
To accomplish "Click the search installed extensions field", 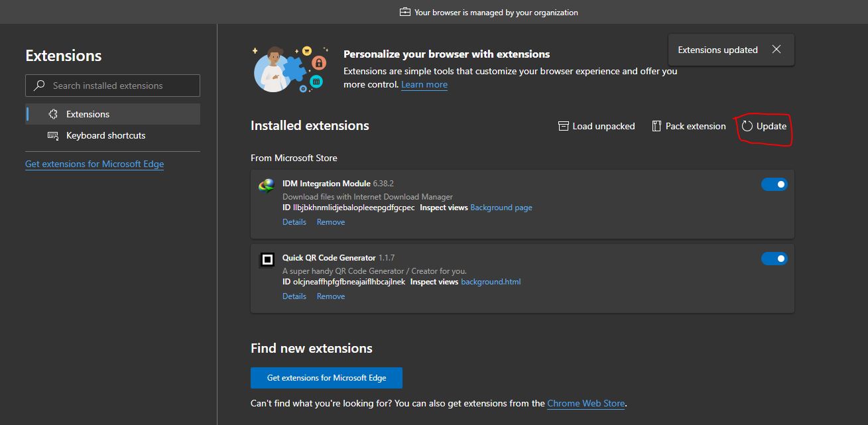I will pos(112,85).
